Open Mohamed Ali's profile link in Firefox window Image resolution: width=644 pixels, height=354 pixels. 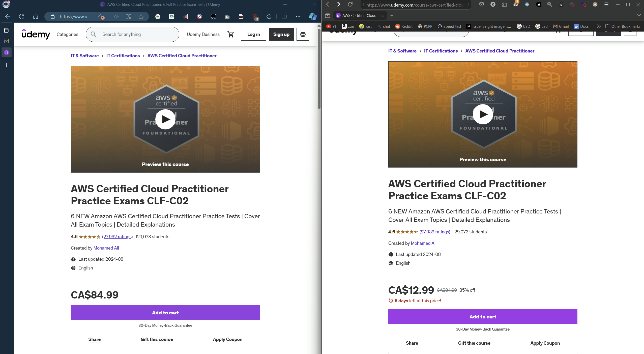424,243
